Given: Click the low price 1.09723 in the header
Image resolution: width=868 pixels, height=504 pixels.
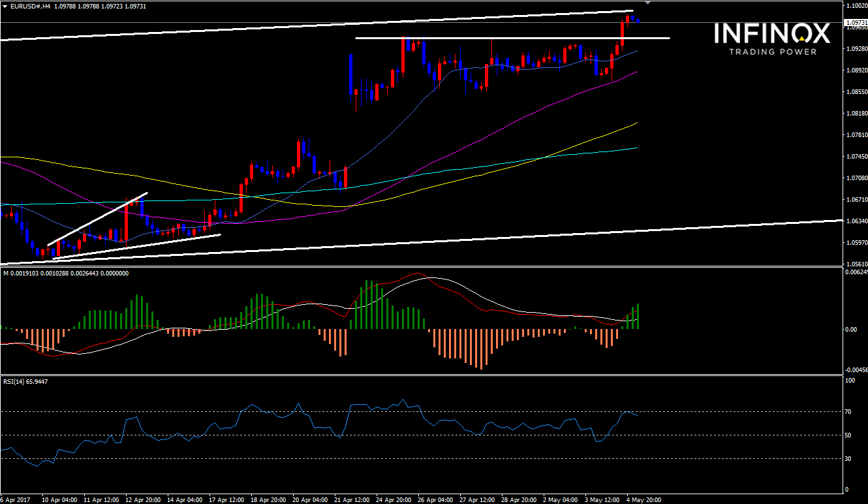Looking at the screenshot, I should click(x=112, y=6).
